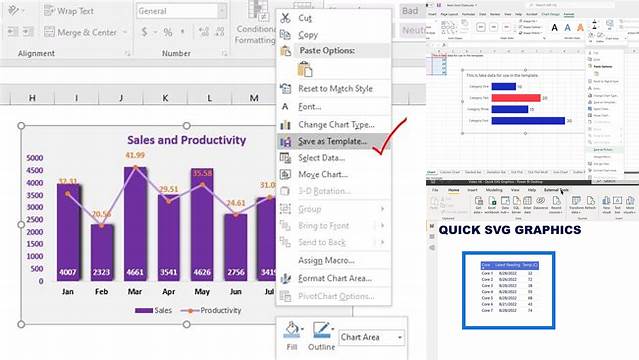Choose Cut from the context menu

click(333, 18)
